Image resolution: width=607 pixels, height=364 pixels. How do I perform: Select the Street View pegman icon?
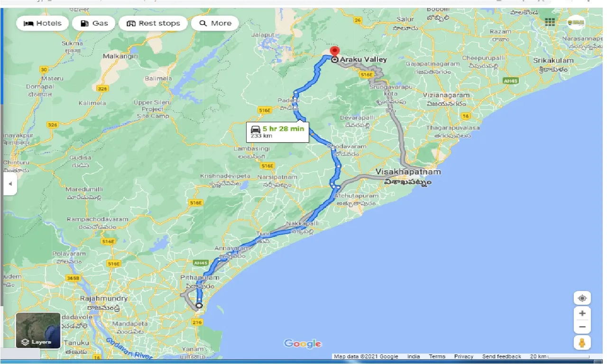[582, 343]
